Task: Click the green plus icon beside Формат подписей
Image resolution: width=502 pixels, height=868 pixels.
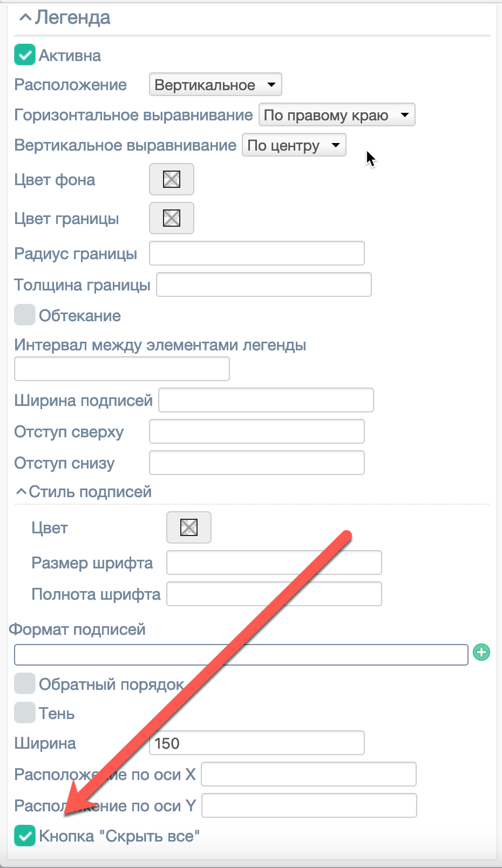Action: pos(481,652)
